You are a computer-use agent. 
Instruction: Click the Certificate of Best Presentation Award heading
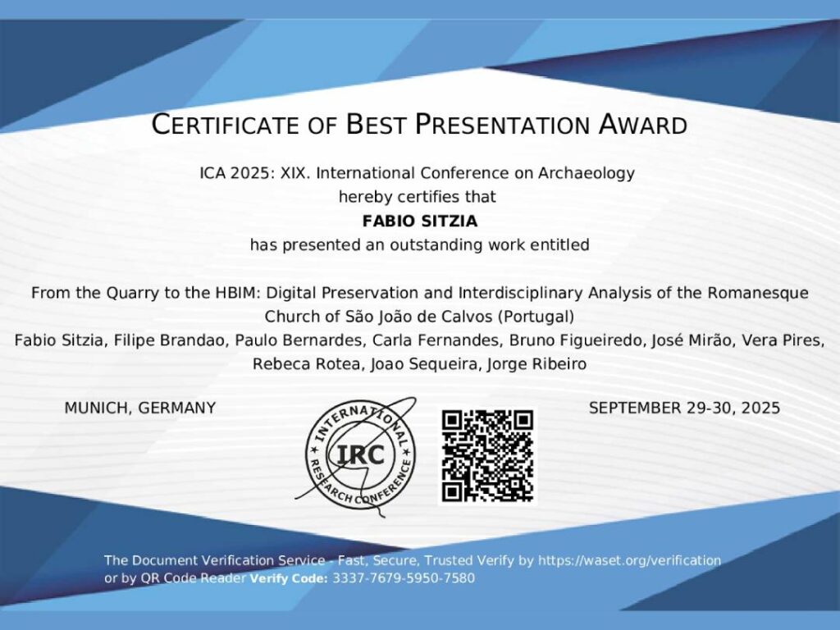click(419, 125)
